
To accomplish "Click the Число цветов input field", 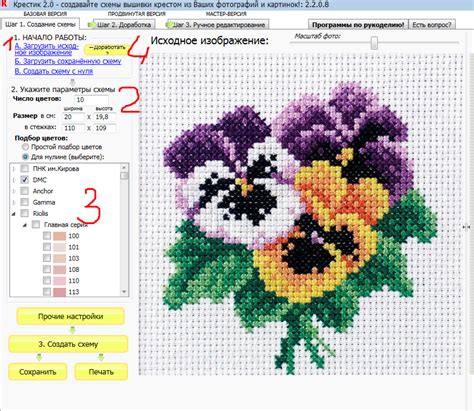I will [x=91, y=100].
